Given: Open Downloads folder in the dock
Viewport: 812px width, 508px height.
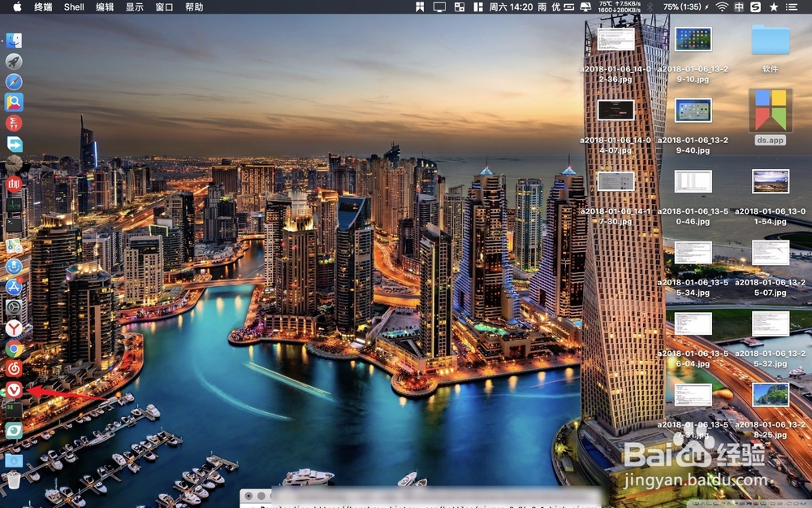Looking at the screenshot, I should tap(14, 460).
